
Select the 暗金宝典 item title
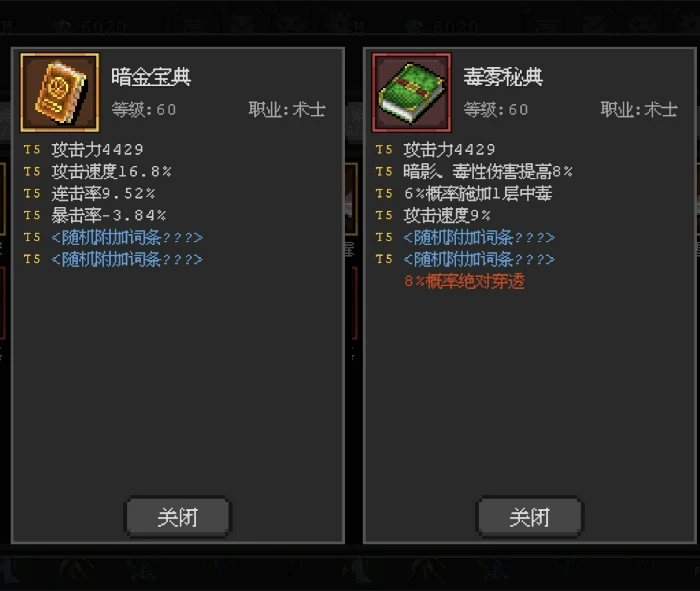pos(151,77)
